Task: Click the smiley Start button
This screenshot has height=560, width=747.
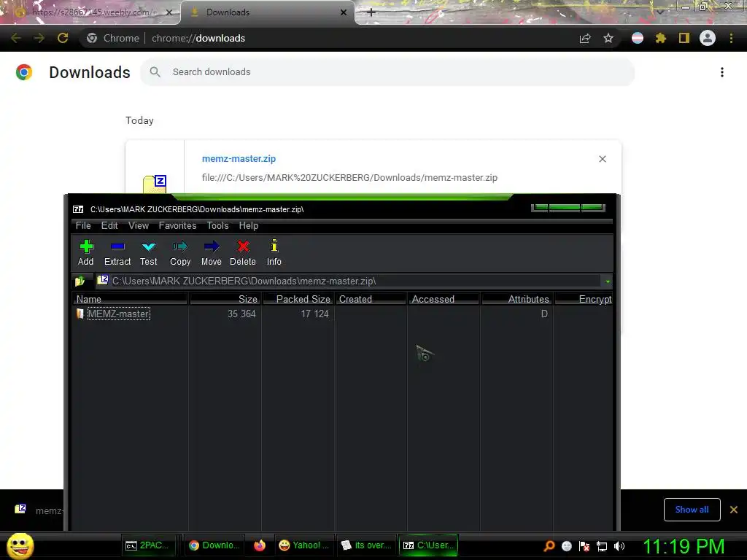Action: (20, 545)
